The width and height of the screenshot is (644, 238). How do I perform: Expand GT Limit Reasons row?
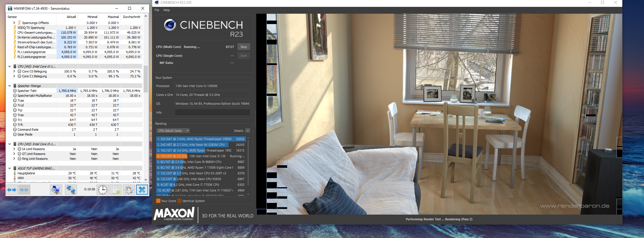coord(14,154)
